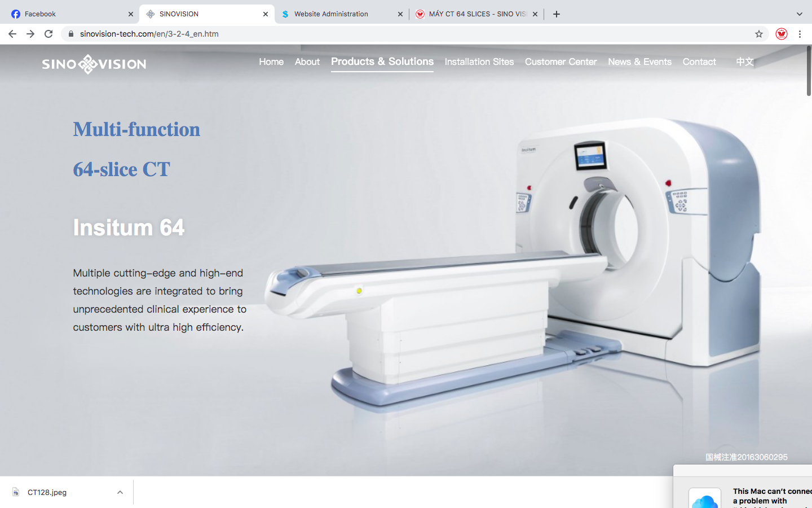Bookmark this page with the star icon
This screenshot has width=812, height=508.
click(759, 34)
